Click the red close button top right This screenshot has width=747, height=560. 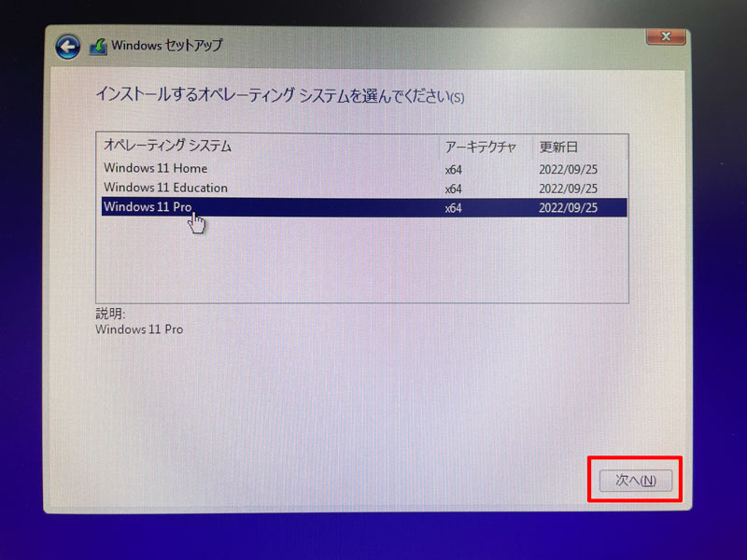(x=666, y=36)
